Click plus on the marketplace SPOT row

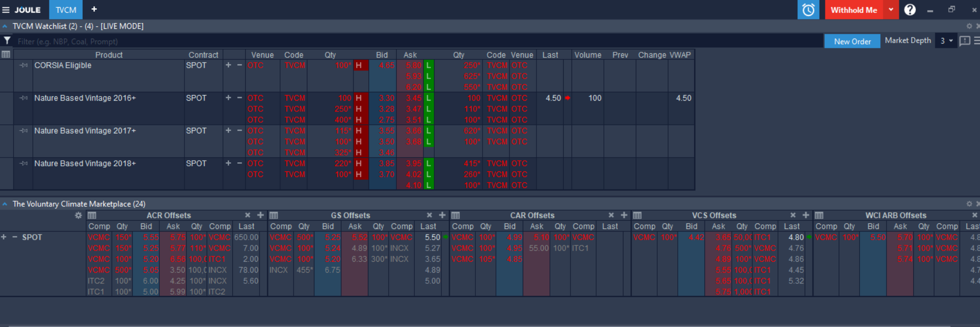coord(4,237)
